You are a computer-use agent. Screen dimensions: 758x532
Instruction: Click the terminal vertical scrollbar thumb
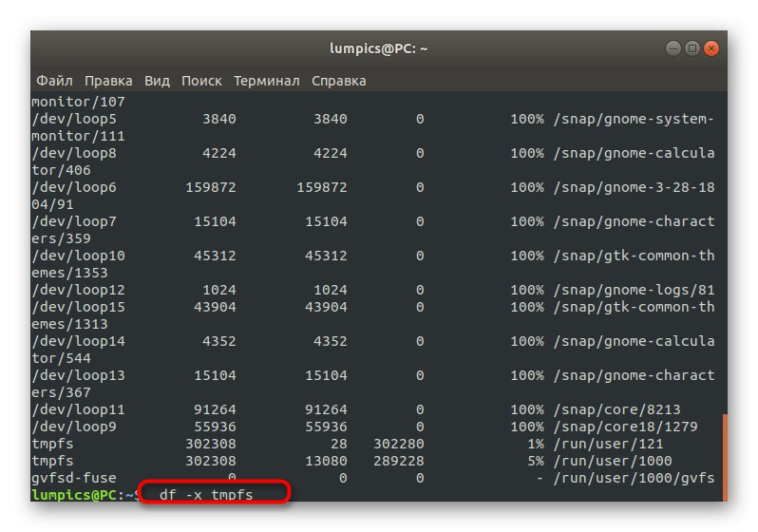tap(725, 457)
